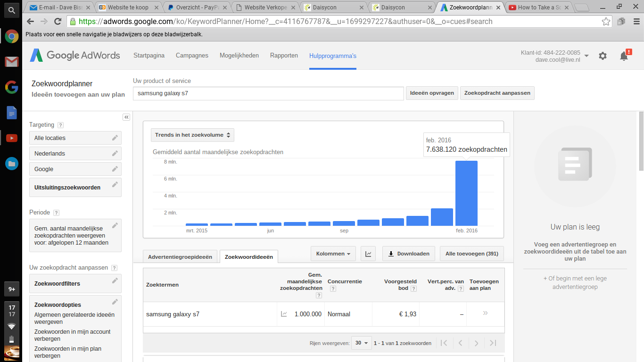
Task: Click the Downloaden button
Action: (x=409, y=254)
